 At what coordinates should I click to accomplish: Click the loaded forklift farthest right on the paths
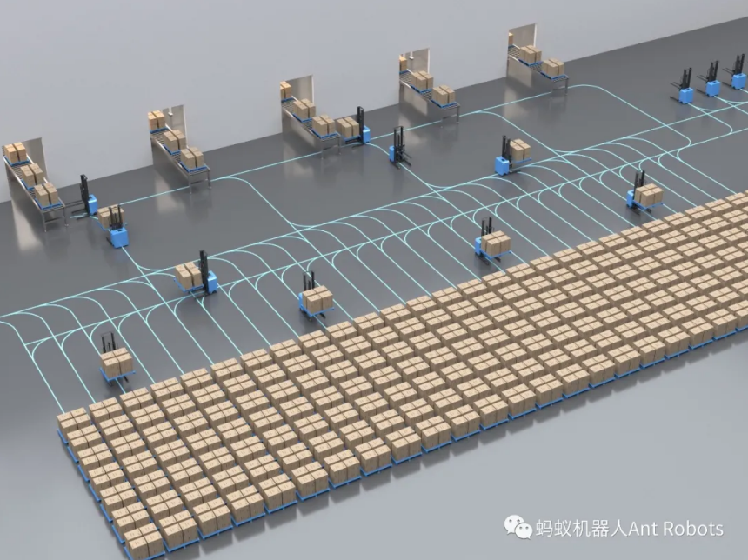point(644,191)
